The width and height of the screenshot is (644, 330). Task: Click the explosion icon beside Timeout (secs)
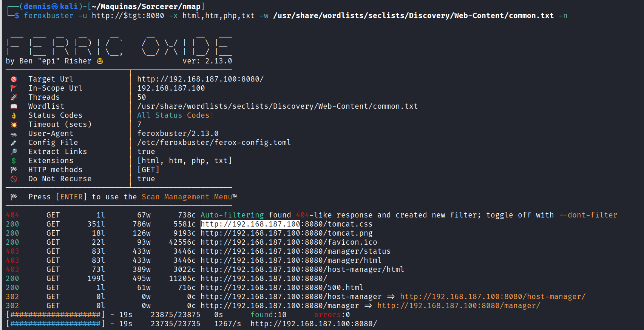coord(14,125)
